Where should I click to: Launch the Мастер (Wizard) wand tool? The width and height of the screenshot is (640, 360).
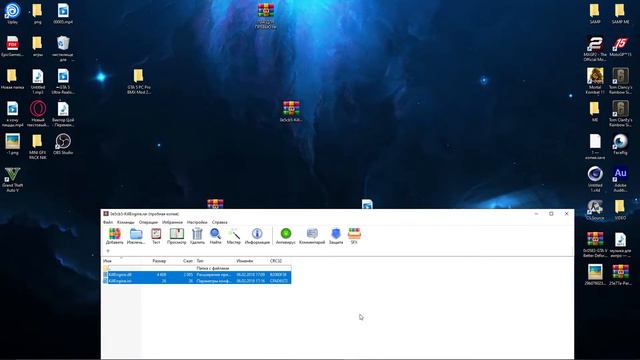pos(233,236)
